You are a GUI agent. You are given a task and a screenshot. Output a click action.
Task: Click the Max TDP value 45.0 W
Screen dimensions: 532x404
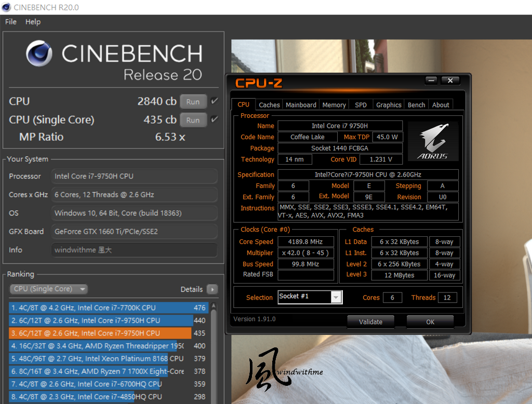tap(387, 137)
